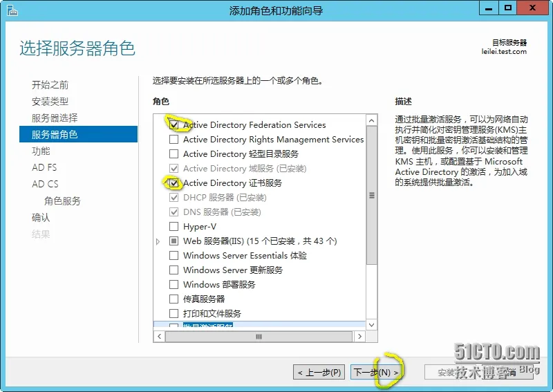Toggle Active Directory Federation Services checkbox

point(174,125)
